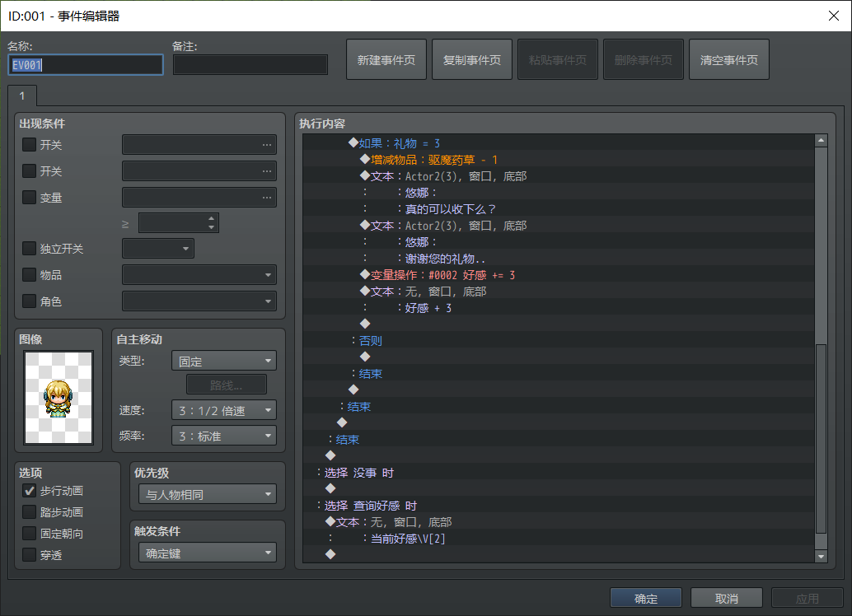The image size is (852, 616).
Task: Turn on the 穿透 option
Action: click(30, 555)
